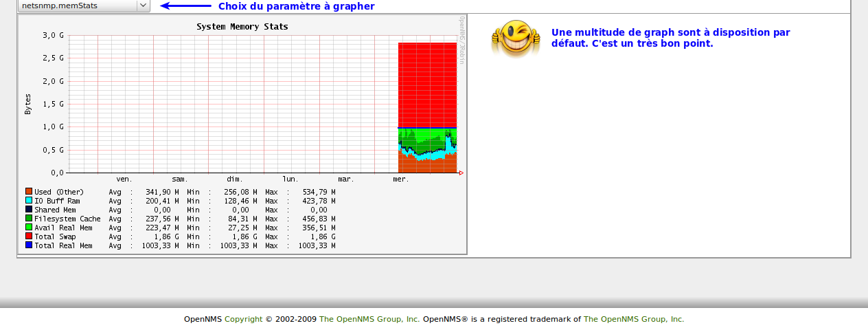
Task: Follow the OpenNMS Group link after 2002-2009
Action: click(x=369, y=319)
